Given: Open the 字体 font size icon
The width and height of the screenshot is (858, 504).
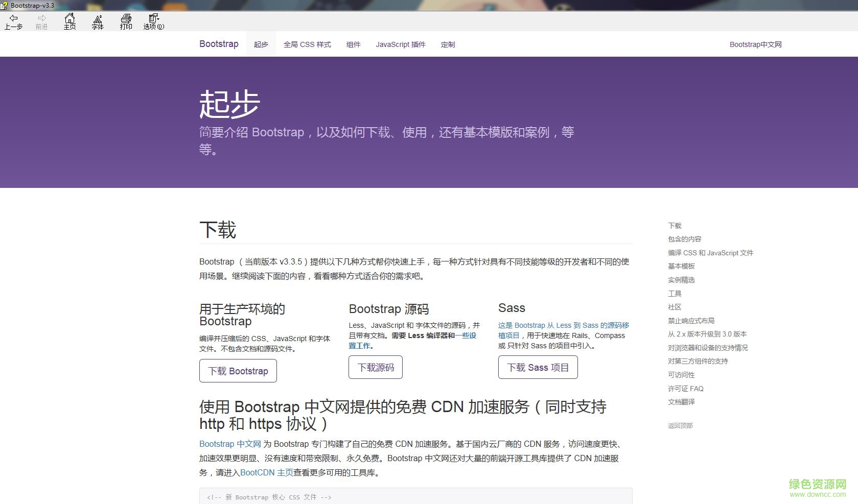Looking at the screenshot, I should pos(97,21).
